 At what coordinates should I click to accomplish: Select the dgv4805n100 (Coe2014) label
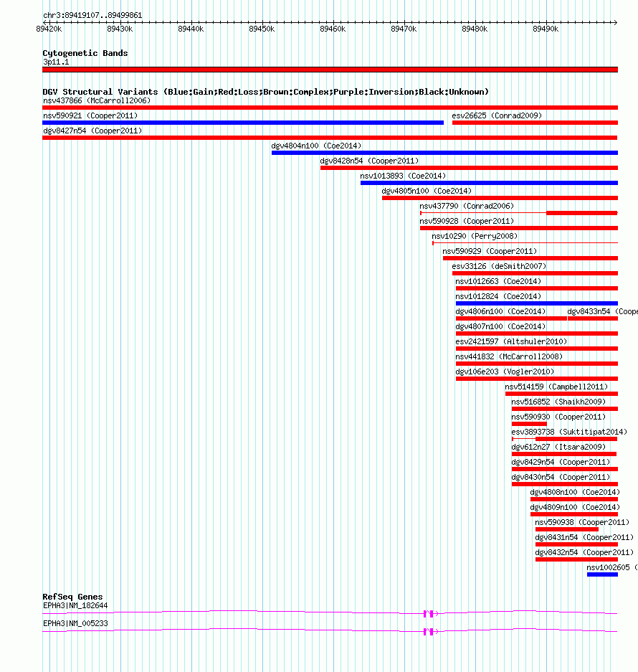[x=427, y=190]
